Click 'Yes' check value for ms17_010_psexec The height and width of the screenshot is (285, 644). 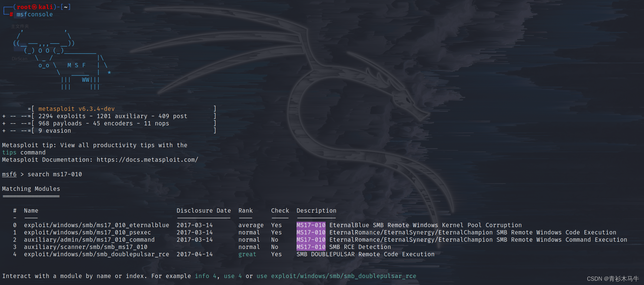click(x=276, y=232)
